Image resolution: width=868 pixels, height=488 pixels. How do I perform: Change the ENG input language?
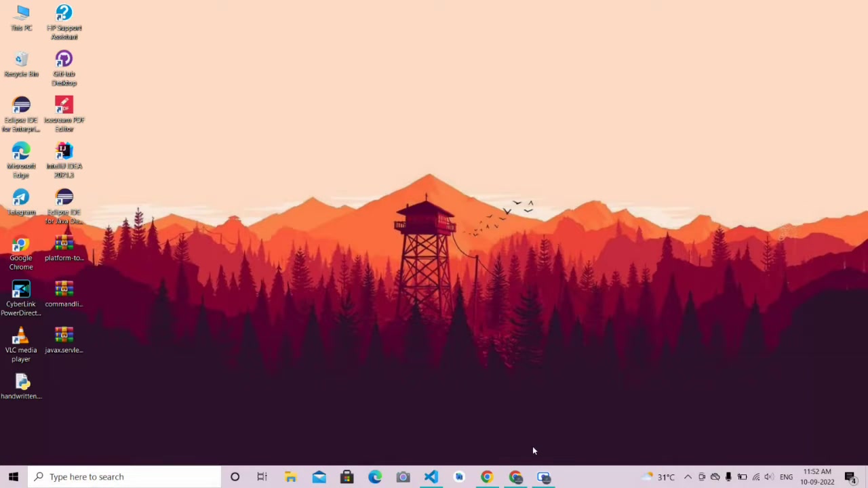tap(787, 476)
